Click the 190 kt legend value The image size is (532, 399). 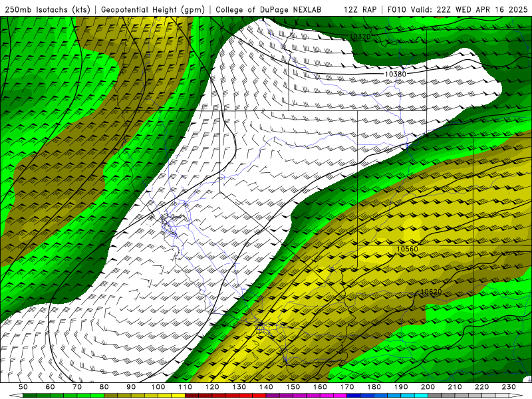[401, 387]
